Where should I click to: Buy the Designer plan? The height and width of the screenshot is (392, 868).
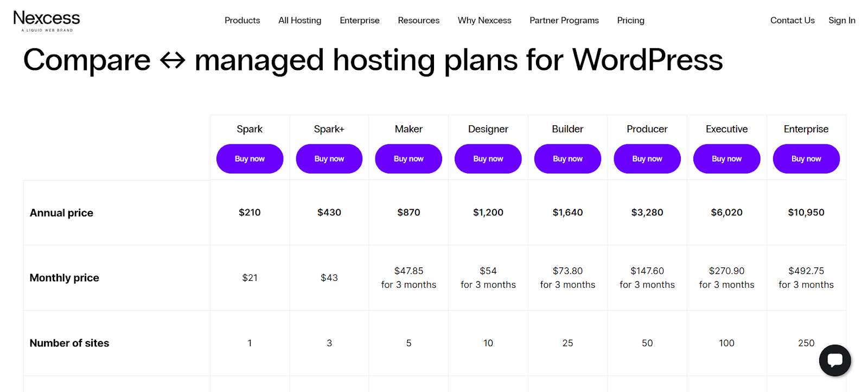tap(488, 159)
